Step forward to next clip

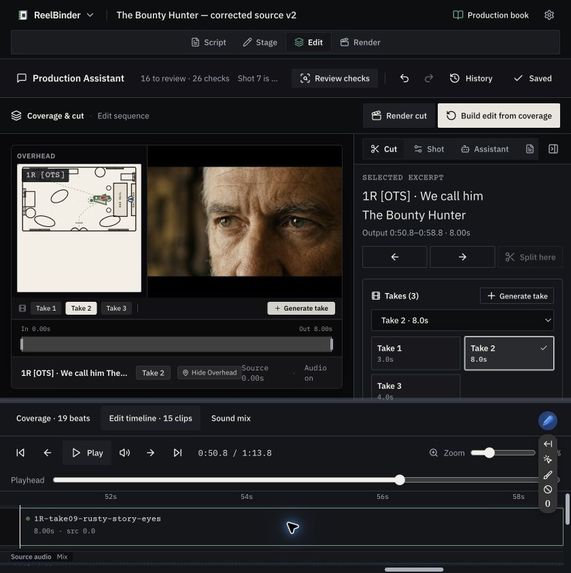pos(151,453)
